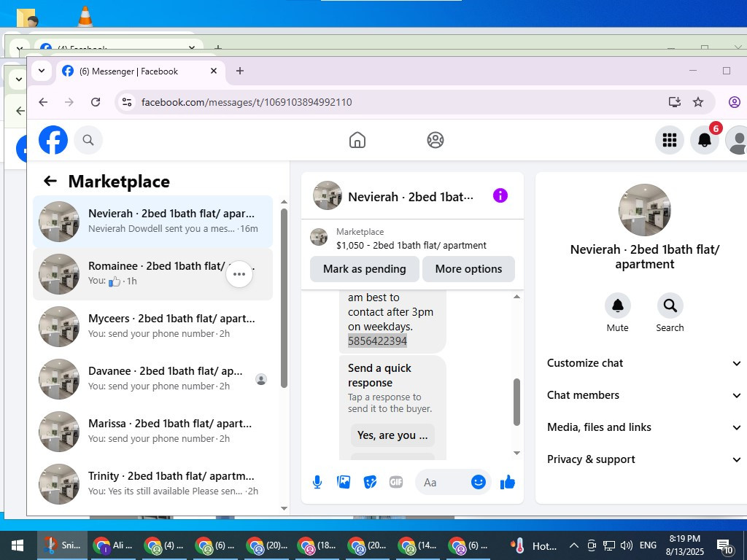Open three-dot options on Romainee chat
Viewport: 747px width, 560px height.
tap(239, 274)
